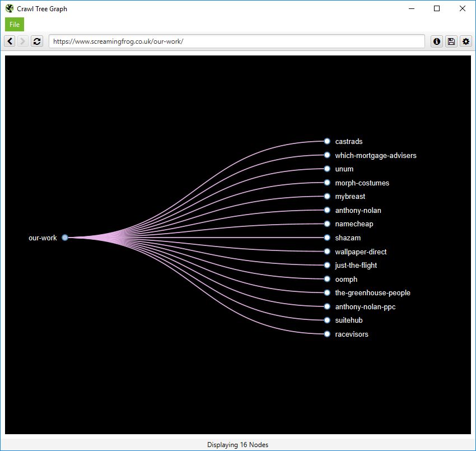Select the shazam node
Screen dimensions: 476x451
tap(327, 238)
